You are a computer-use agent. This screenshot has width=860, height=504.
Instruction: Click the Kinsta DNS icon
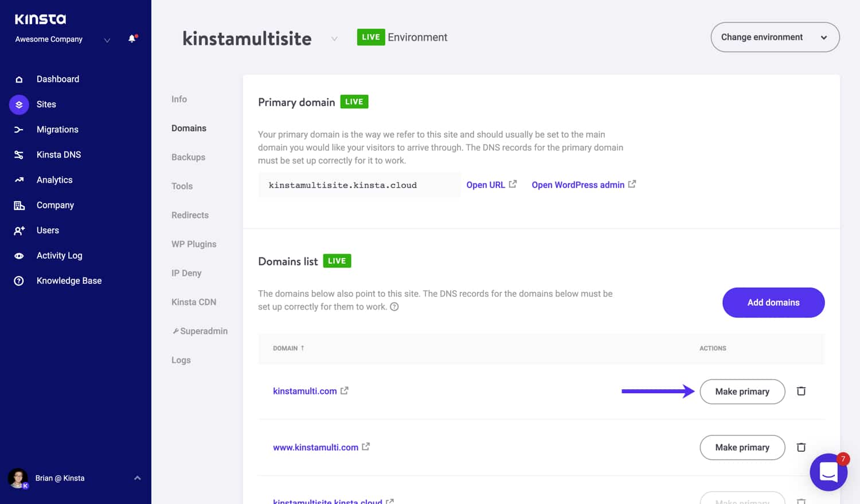(19, 155)
